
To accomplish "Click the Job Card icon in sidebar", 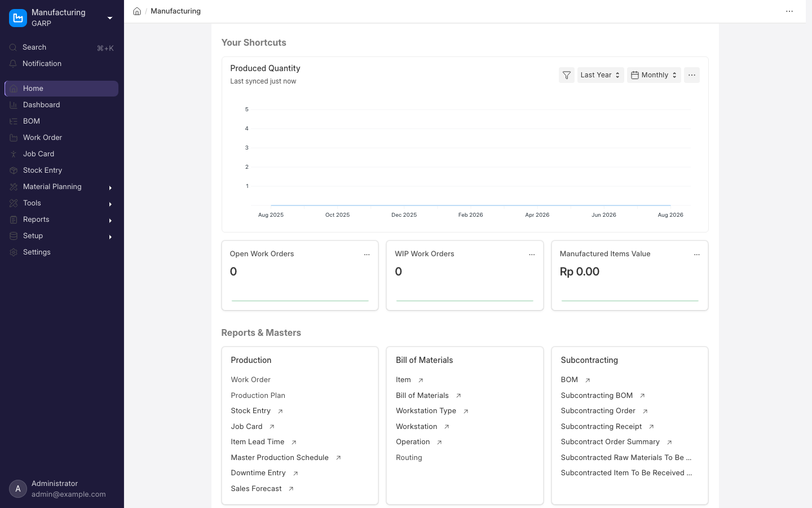I will 14,154.
